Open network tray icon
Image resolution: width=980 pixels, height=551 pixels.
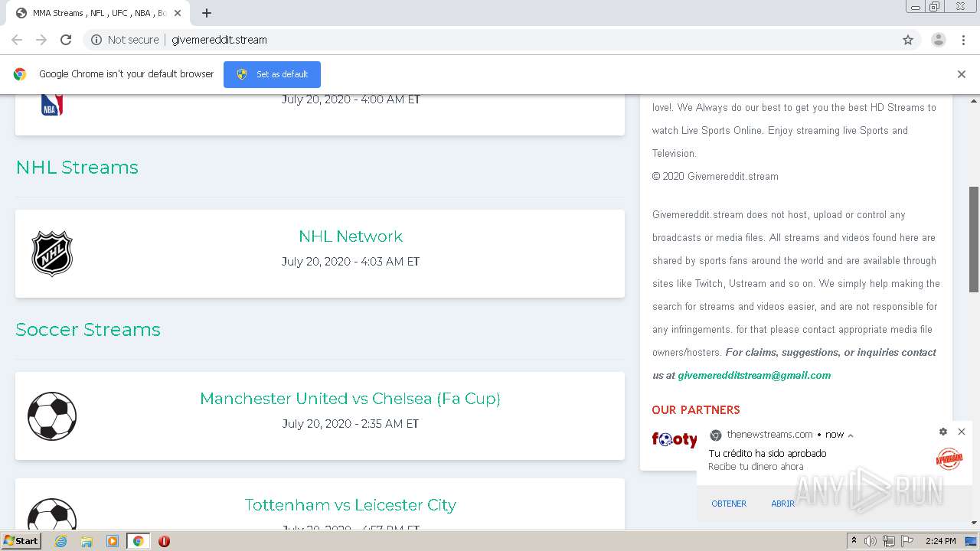click(889, 541)
